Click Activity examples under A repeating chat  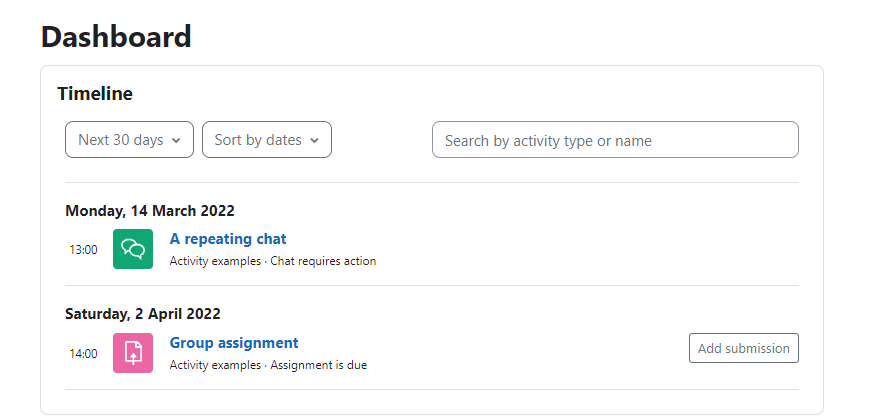pos(215,261)
